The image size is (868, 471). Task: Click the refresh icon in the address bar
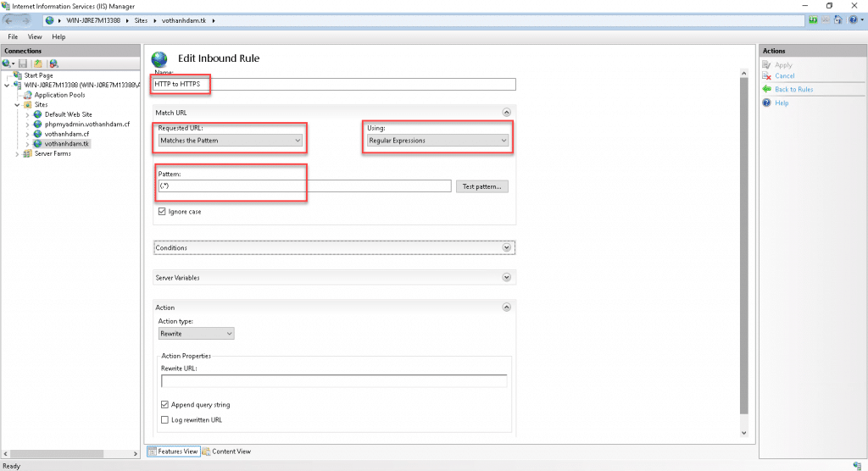tap(813, 19)
